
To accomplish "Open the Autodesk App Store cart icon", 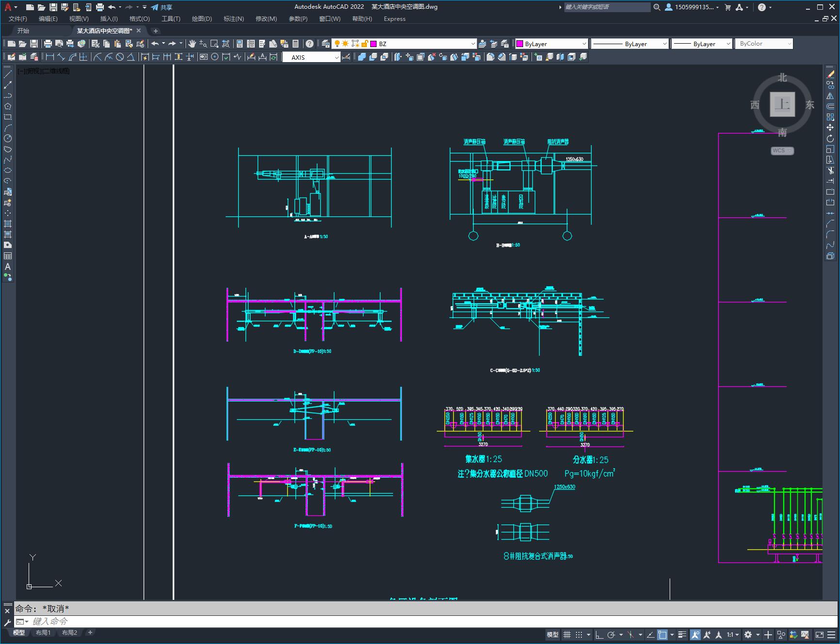I will [727, 7].
